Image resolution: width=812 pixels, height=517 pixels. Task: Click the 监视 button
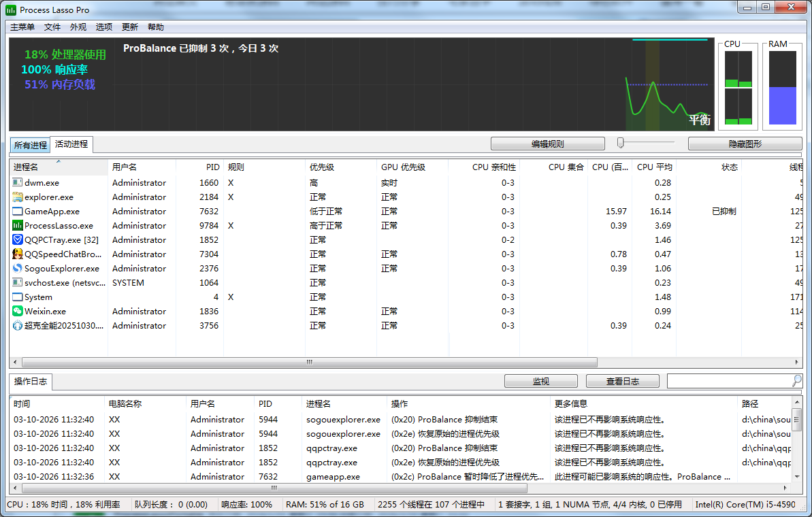pos(540,382)
